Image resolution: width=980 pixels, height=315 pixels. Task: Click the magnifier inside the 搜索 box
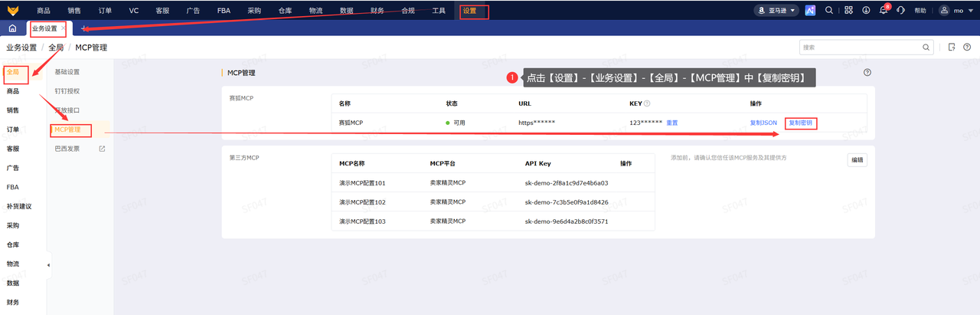pos(926,48)
